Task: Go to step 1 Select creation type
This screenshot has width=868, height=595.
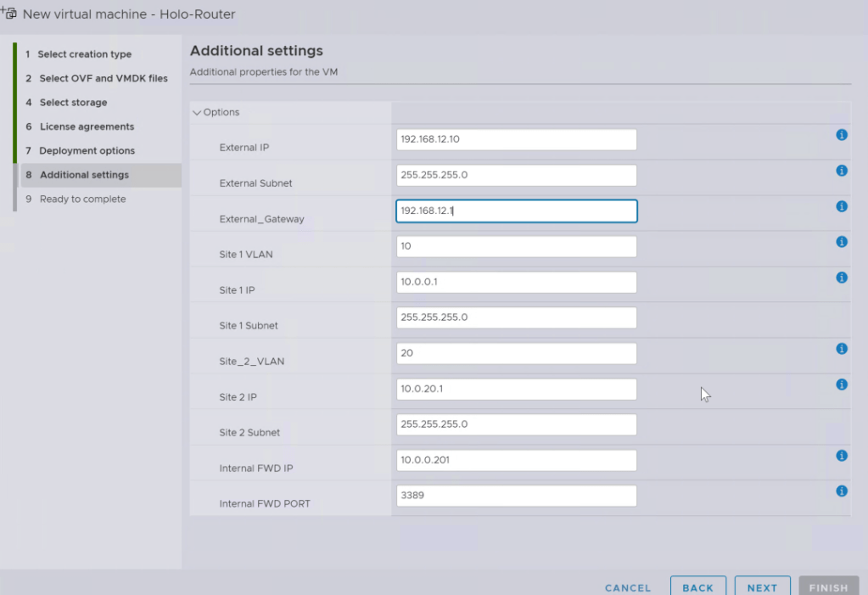Action: coord(84,54)
